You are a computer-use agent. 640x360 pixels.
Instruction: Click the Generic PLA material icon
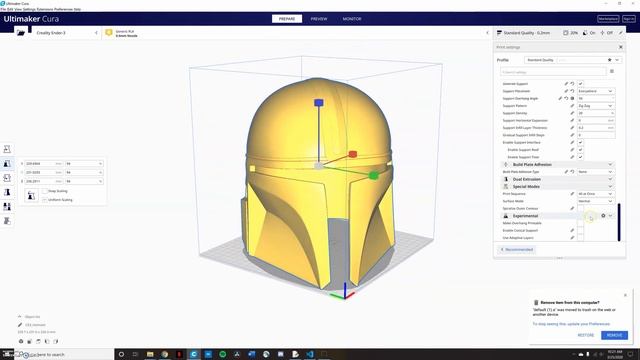click(x=109, y=33)
